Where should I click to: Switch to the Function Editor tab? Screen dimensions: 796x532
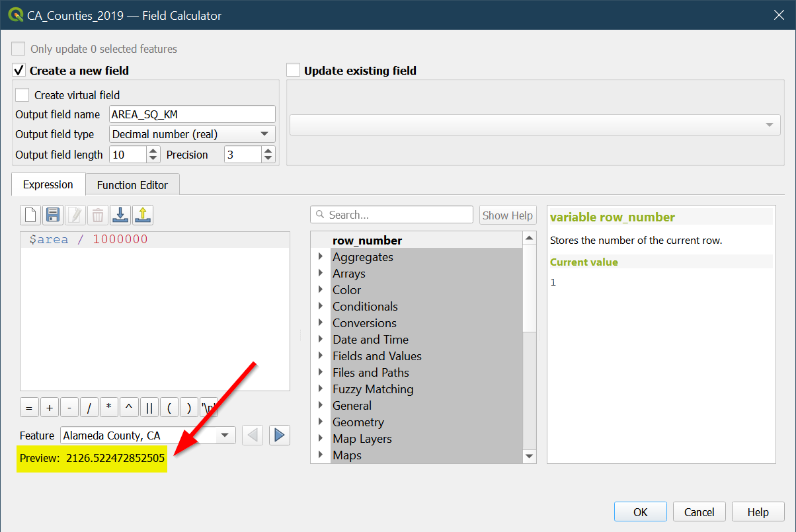[132, 185]
